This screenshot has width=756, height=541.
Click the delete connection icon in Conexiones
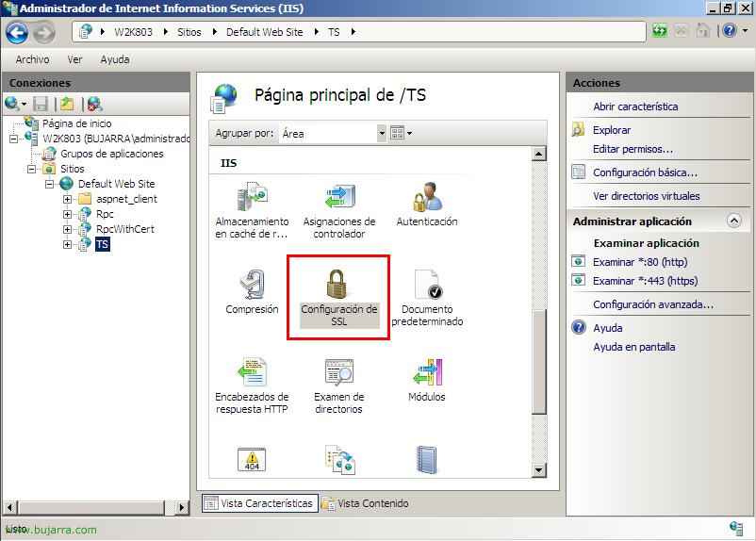[x=94, y=104]
